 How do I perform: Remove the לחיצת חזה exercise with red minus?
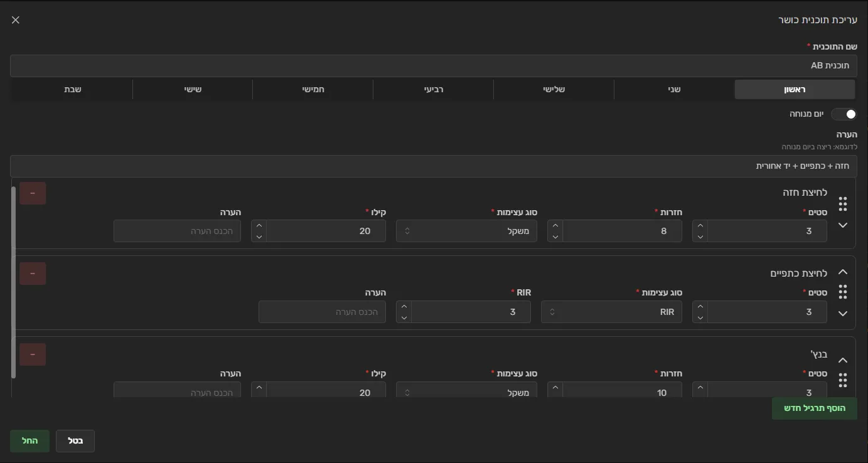(x=33, y=193)
